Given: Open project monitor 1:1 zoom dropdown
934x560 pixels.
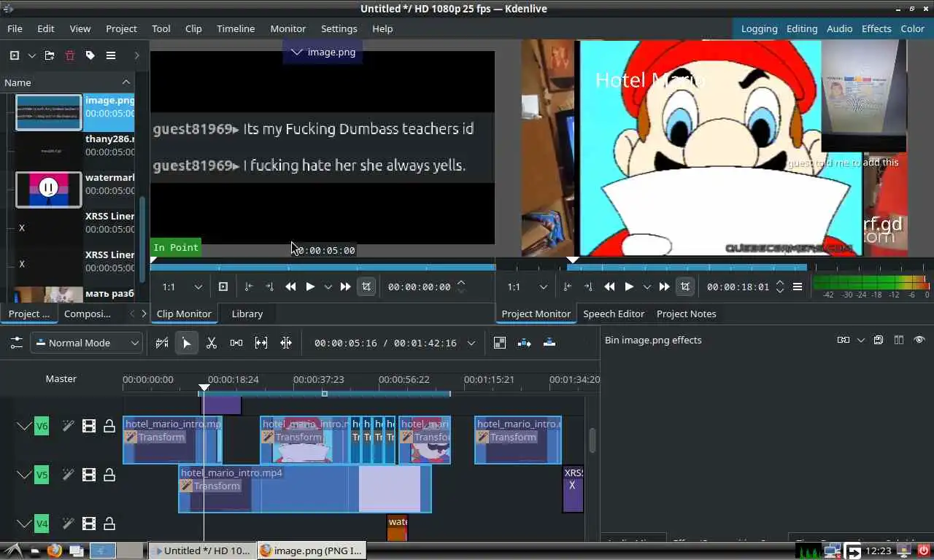Looking at the screenshot, I should (x=527, y=287).
